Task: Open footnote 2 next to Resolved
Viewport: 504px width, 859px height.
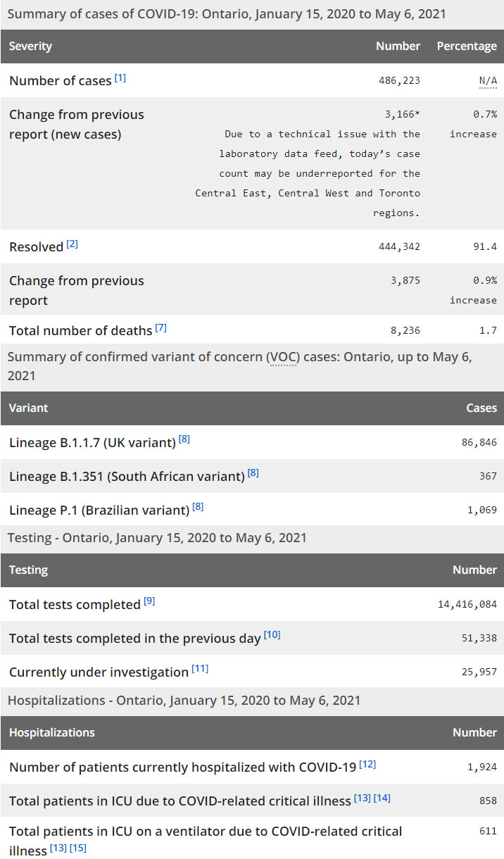Action: 73,244
